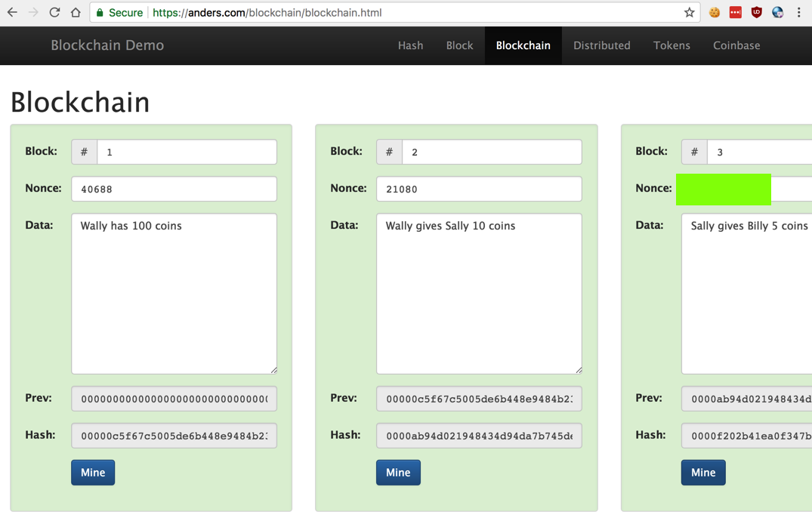Open the Blockchain Demo brand link
The width and height of the screenshot is (812, 521).
click(x=107, y=45)
